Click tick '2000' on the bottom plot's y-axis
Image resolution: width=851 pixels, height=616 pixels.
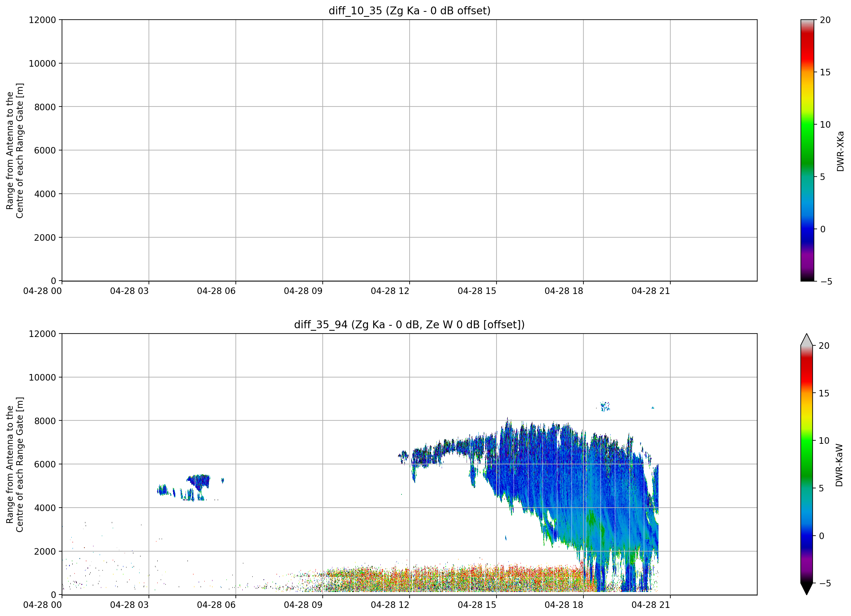pos(45,552)
